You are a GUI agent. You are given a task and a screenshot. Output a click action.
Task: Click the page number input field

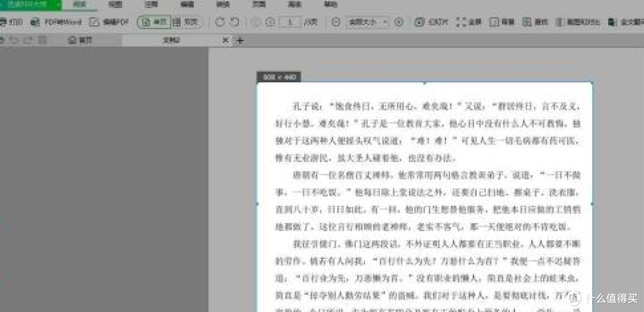[291, 22]
